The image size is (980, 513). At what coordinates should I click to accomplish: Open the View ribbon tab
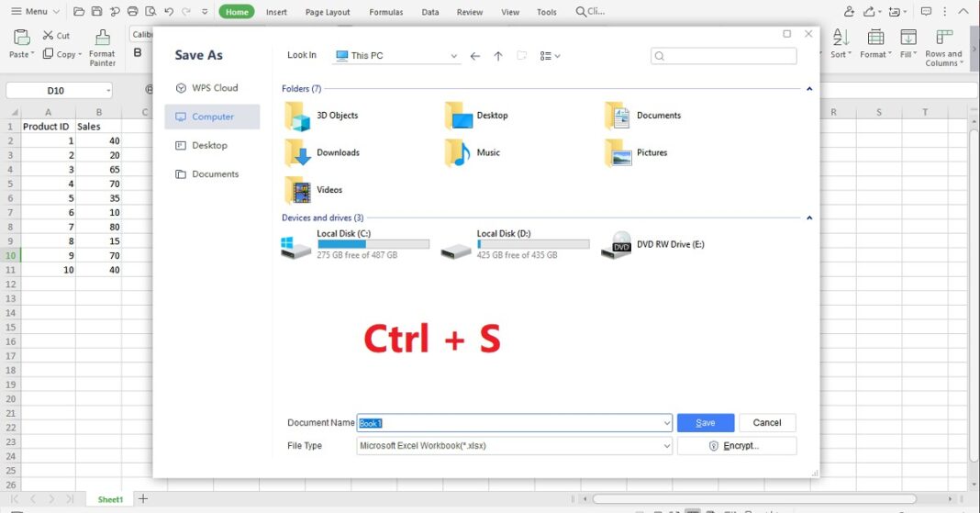tap(510, 12)
